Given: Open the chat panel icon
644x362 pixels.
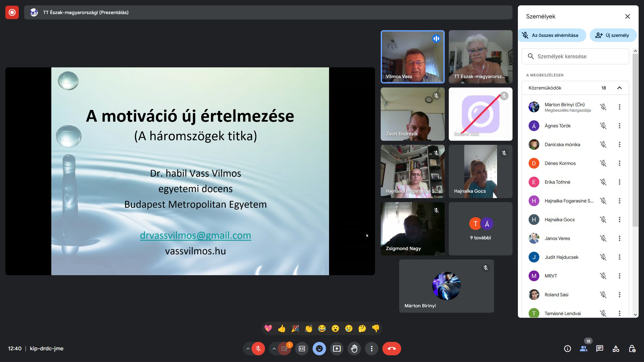Looking at the screenshot, I should click(600, 349).
